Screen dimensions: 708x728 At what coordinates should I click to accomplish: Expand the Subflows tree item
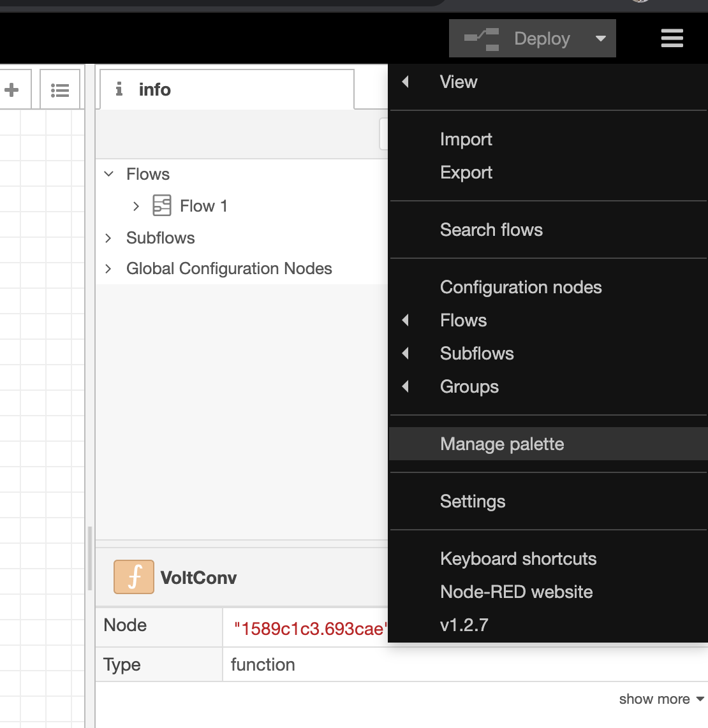tap(108, 238)
